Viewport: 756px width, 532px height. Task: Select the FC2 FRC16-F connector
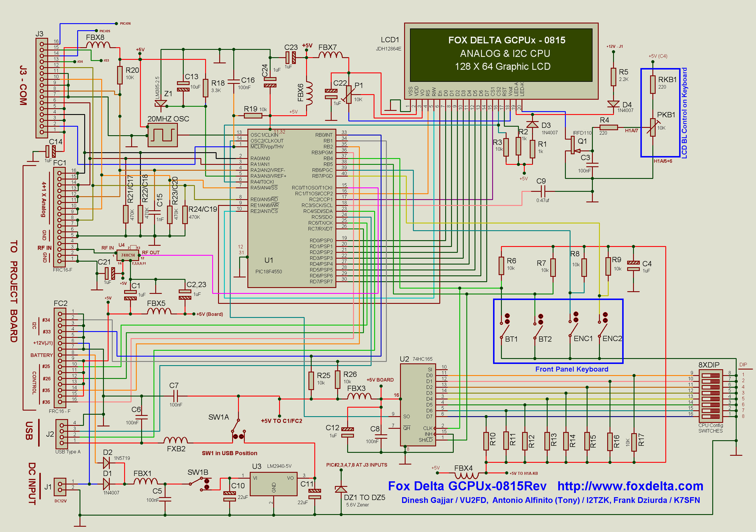pyautogui.click(x=60, y=358)
